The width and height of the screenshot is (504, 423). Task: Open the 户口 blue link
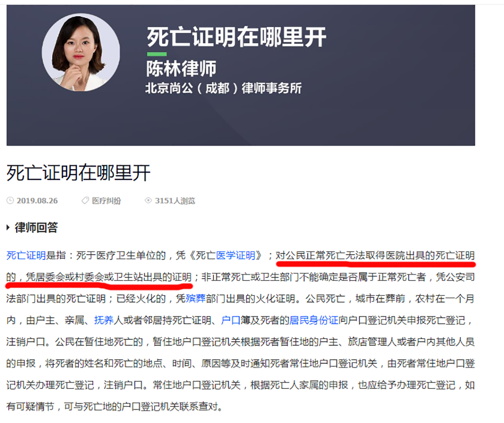[231, 321]
